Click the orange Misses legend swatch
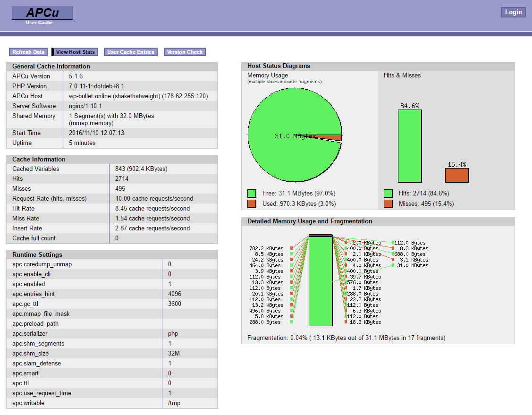This screenshot has height=415, width=532. [x=388, y=203]
